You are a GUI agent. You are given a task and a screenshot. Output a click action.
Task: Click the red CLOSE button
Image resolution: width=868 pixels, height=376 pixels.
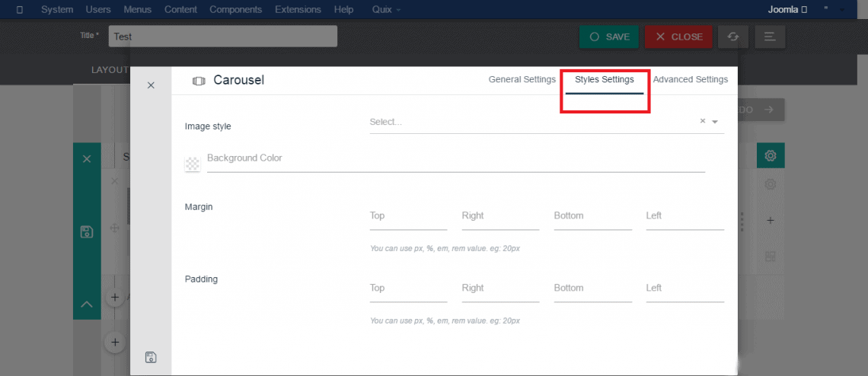[678, 37]
